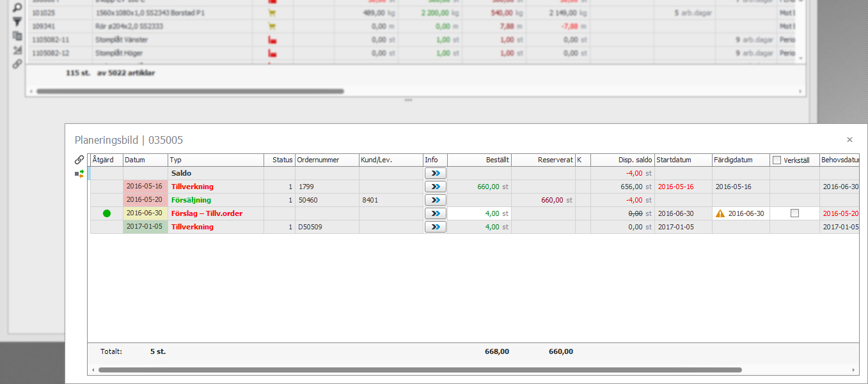Click the swap arrows icon under the link icon
The width and height of the screenshot is (868, 384).
point(79,173)
